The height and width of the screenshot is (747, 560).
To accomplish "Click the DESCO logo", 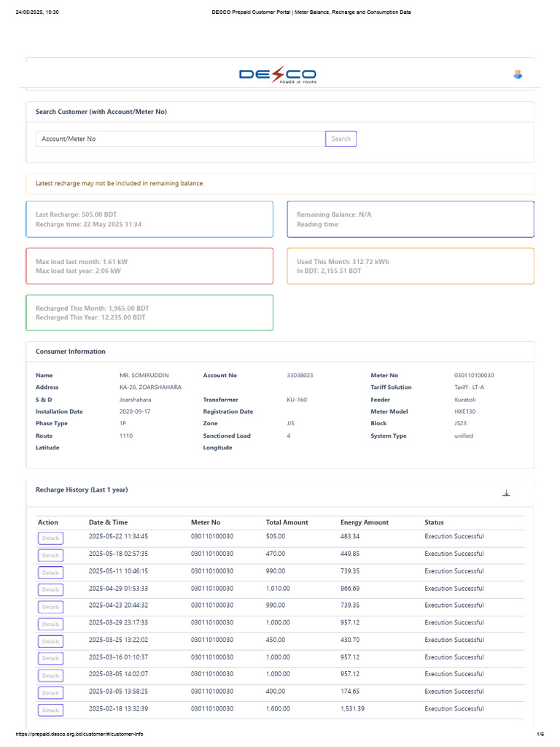I will click(x=278, y=75).
